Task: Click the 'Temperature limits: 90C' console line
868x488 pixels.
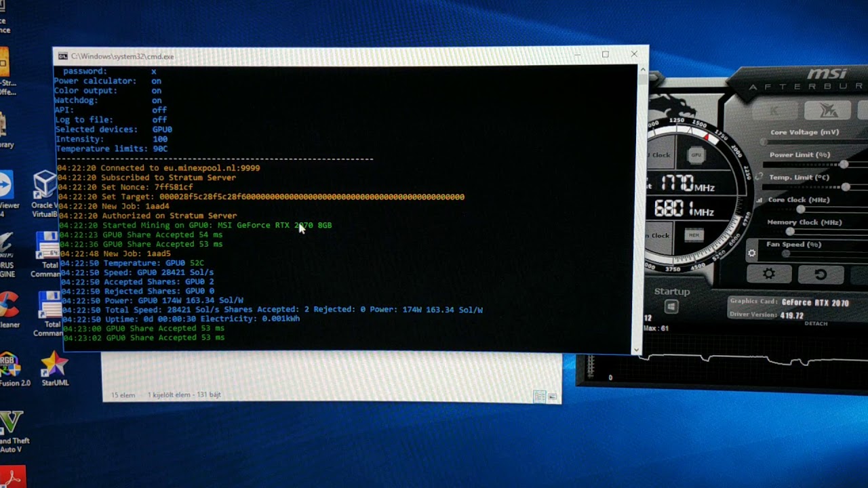Action: tap(112, 148)
